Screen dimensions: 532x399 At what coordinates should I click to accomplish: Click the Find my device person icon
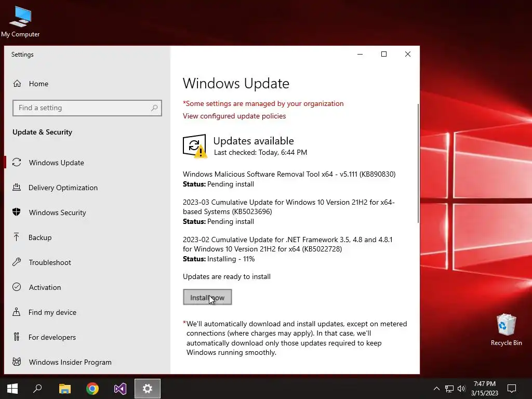(16, 312)
